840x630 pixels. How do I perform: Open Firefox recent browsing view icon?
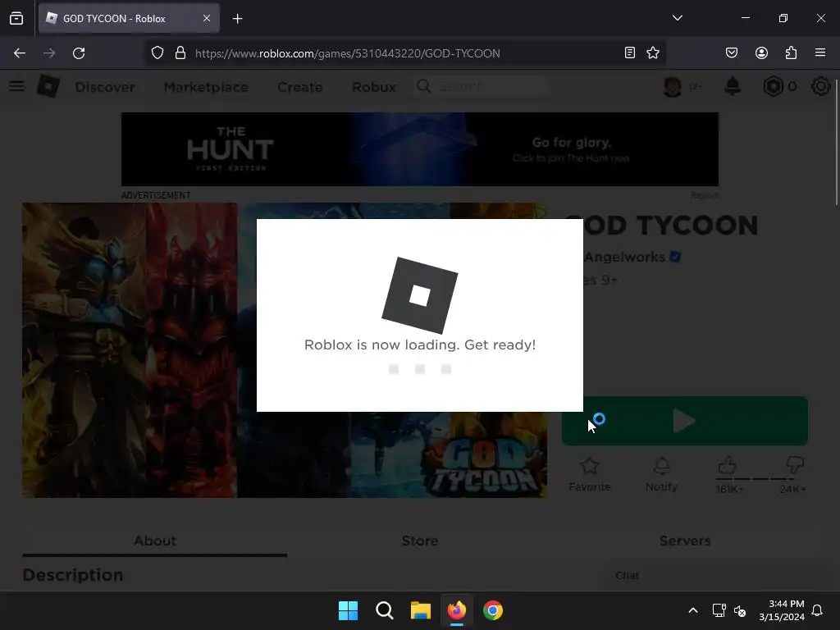pos(16,18)
